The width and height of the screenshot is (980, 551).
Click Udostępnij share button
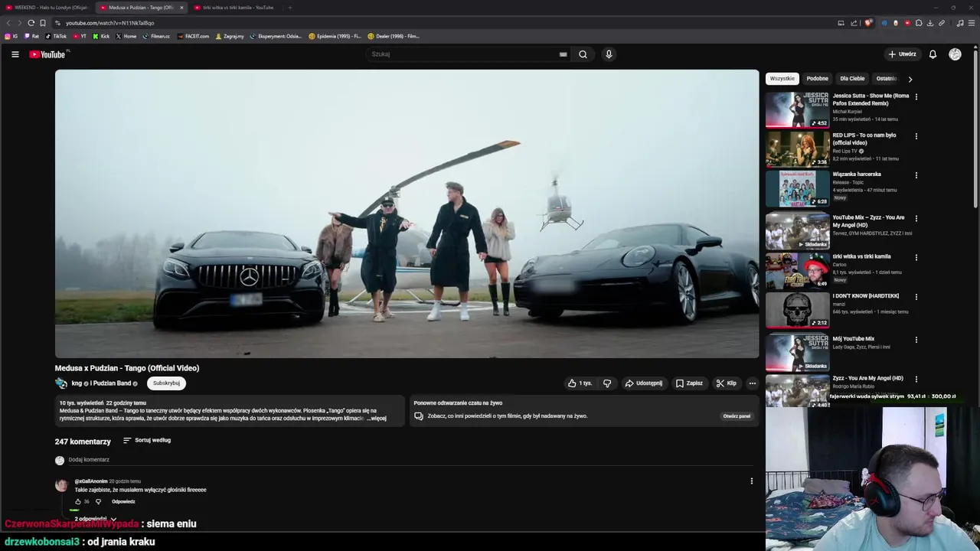[643, 383]
